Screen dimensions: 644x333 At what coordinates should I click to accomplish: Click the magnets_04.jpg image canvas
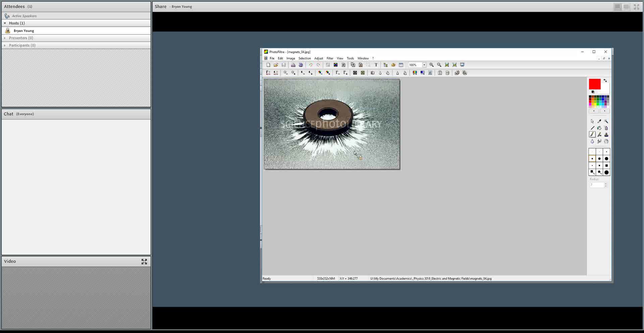coord(332,124)
